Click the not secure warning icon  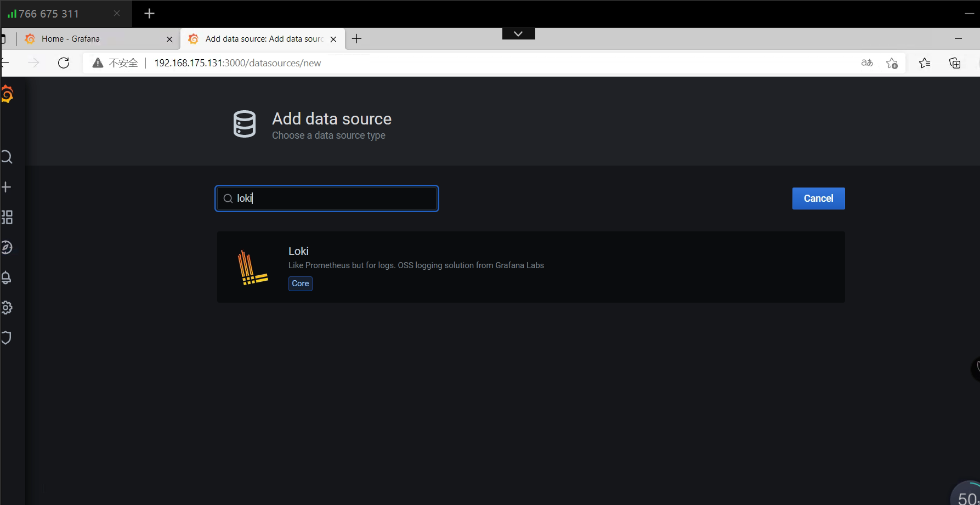pos(98,63)
